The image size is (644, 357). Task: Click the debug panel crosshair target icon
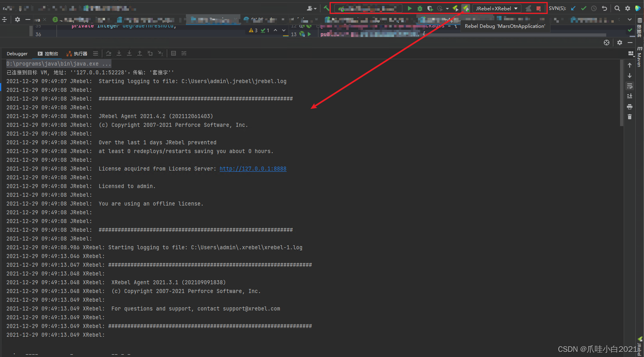point(607,43)
